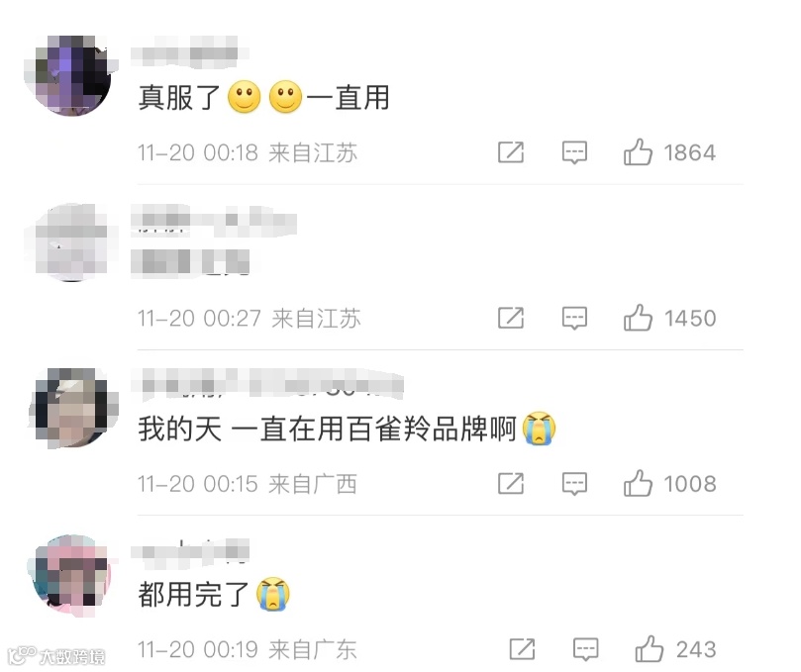Like the comment with 1450 likes
Viewport: 801px width, 672px height.
pos(638,318)
